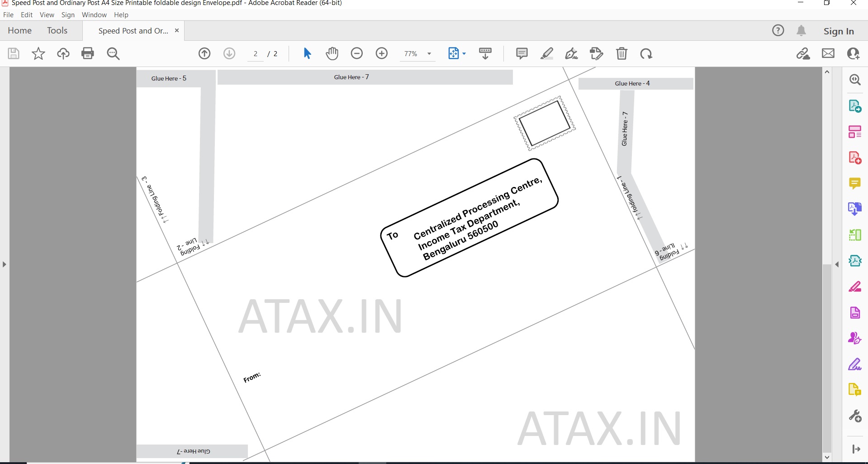The height and width of the screenshot is (464, 868).
Task: Activate the hand pan tool
Action: (x=332, y=53)
